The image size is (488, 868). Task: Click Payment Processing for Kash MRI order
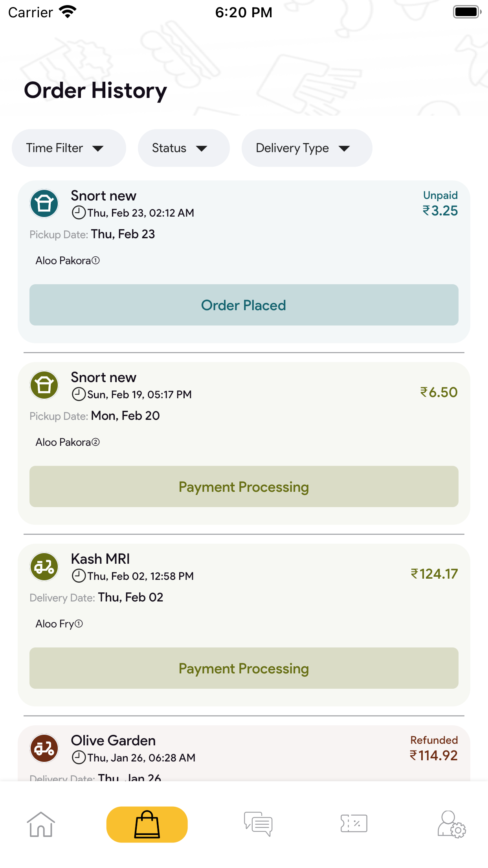point(244,668)
